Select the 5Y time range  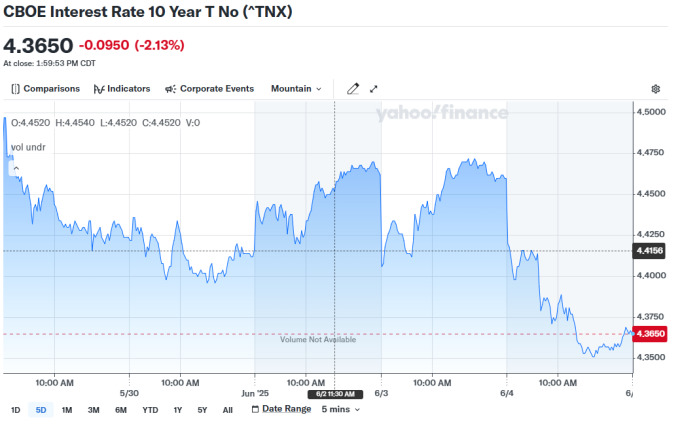(x=202, y=409)
